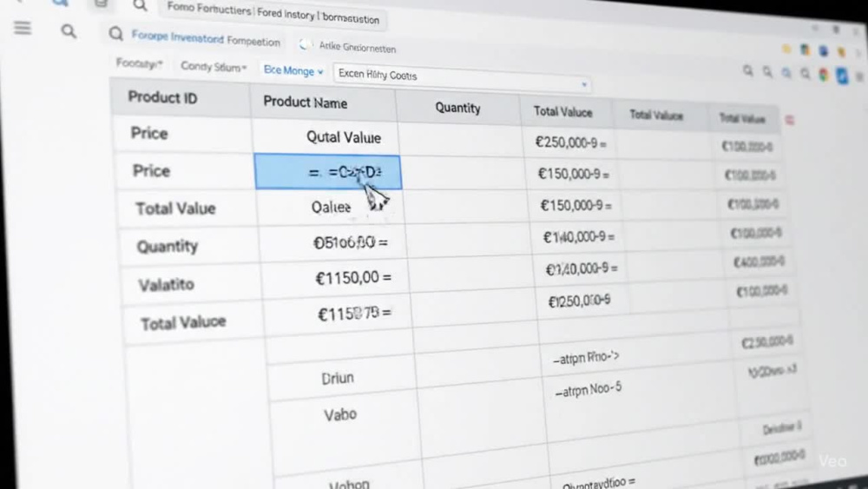Click the green and orange toolbar icon
868x489 pixels.
(x=805, y=50)
